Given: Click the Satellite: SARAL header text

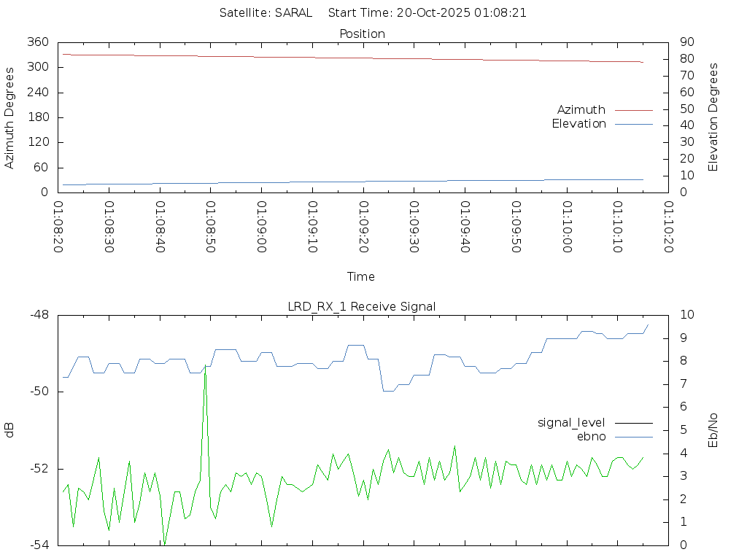Looking at the screenshot, I should click(x=266, y=12).
